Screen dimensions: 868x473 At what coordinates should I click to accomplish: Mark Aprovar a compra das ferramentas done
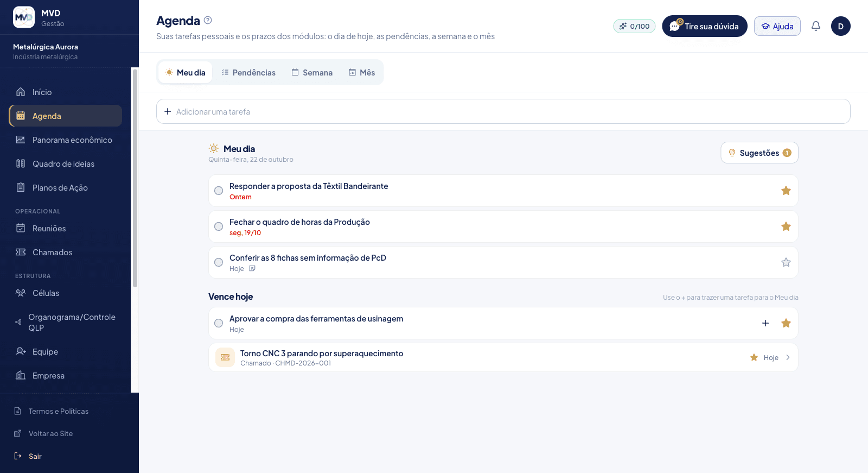tap(219, 323)
